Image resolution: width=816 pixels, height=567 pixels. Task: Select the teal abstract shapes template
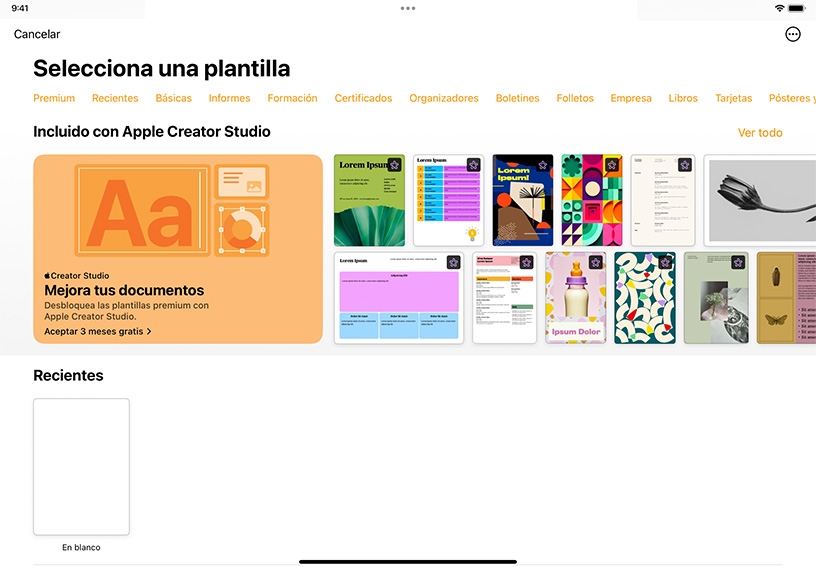pos(645,298)
